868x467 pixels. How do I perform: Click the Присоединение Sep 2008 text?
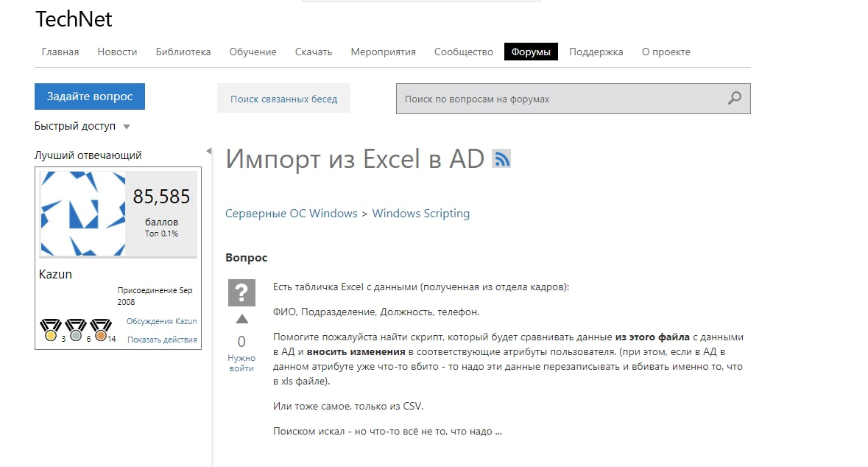155,296
